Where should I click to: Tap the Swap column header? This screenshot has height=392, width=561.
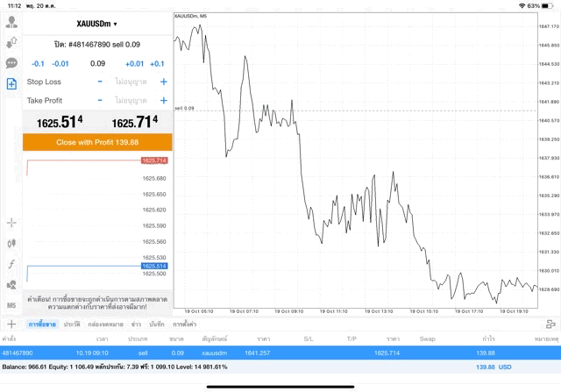[x=428, y=339]
